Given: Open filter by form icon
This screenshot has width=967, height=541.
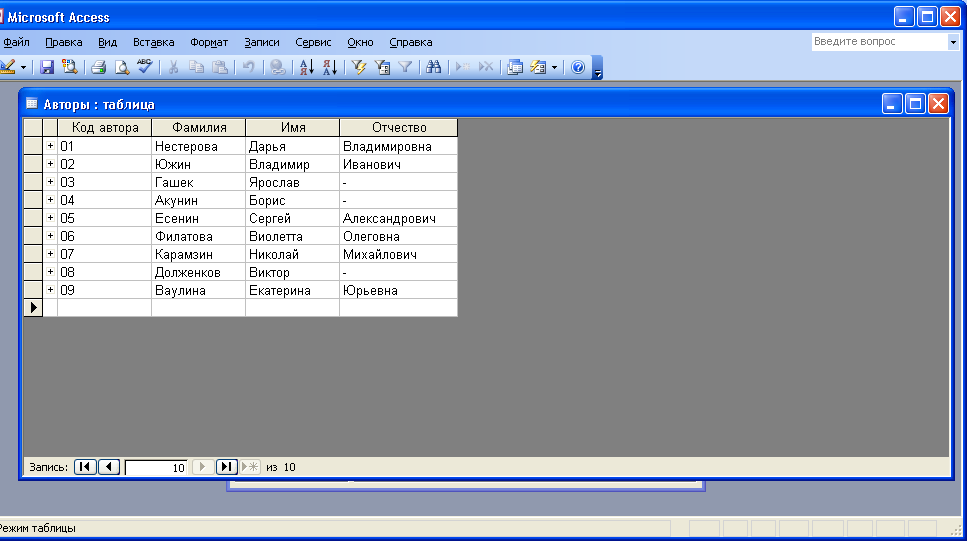Looking at the screenshot, I should tap(382, 67).
